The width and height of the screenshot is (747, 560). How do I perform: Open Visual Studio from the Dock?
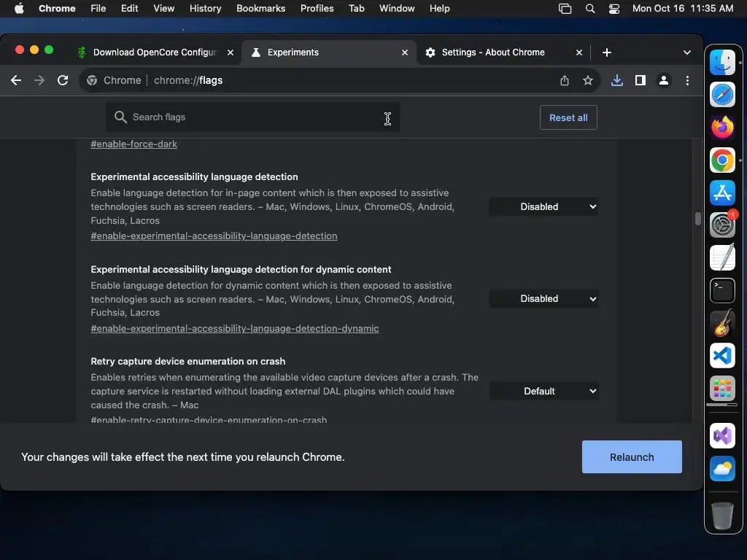[722, 436]
